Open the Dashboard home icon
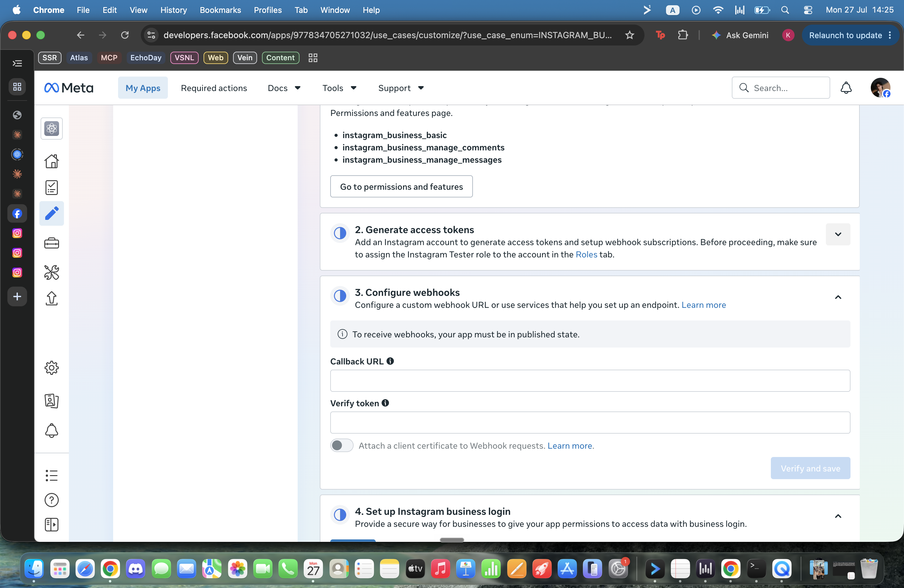 pos(52,161)
